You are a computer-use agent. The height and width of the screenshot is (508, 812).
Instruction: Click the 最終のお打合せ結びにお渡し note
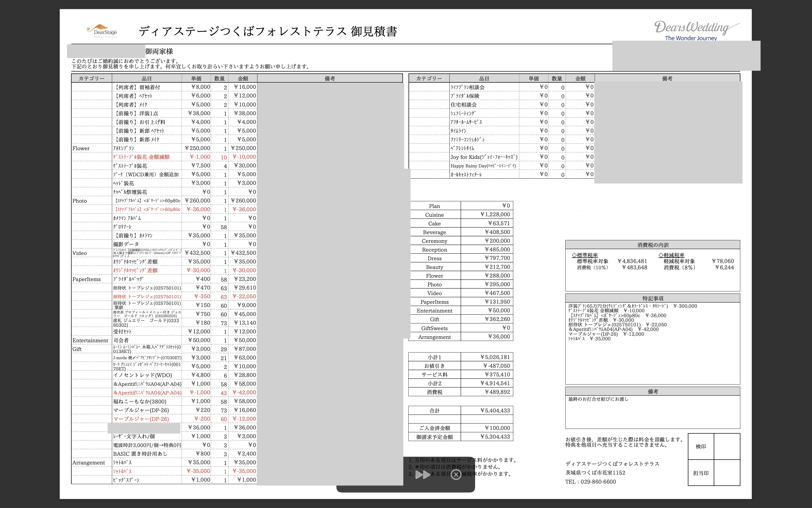598,399
